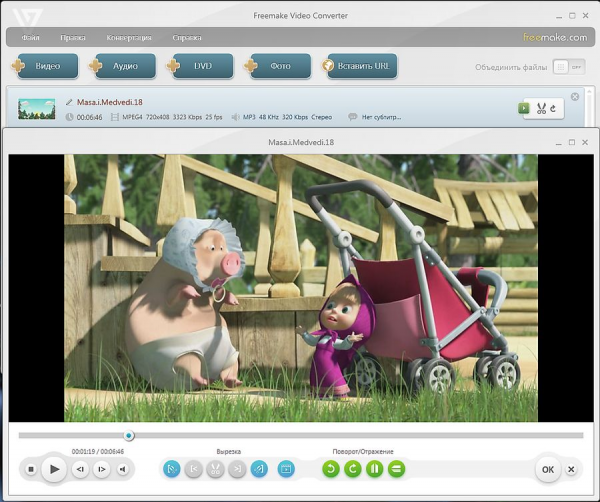Click the green play icon in the file row
The height and width of the screenshot is (502, 600).
(523, 108)
